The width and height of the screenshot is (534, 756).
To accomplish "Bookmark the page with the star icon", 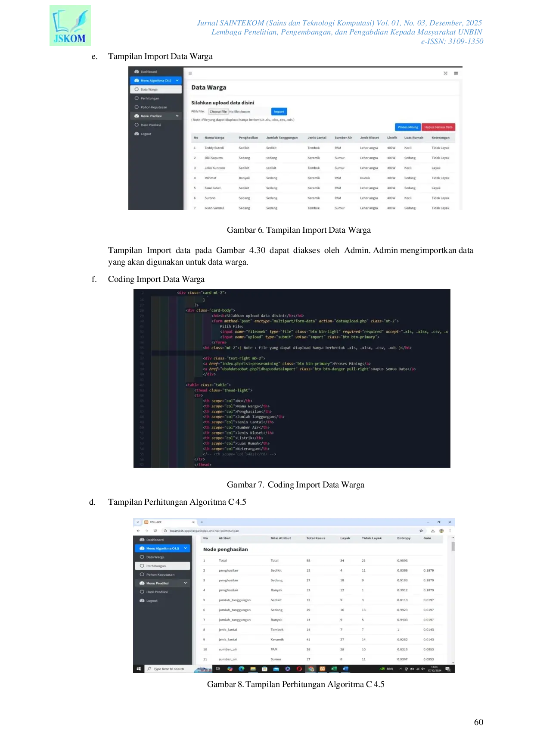I will coord(421,531).
